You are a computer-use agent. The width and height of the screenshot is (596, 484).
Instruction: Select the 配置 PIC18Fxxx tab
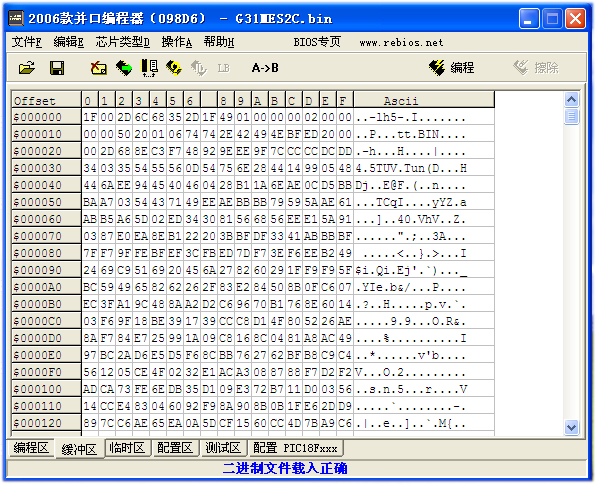295,448
